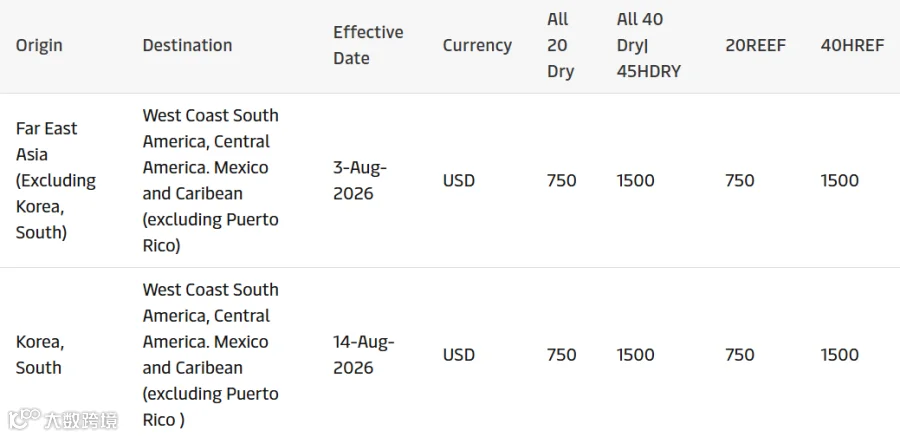Click the Origin column header
The height and width of the screenshot is (437, 900).
click(39, 45)
